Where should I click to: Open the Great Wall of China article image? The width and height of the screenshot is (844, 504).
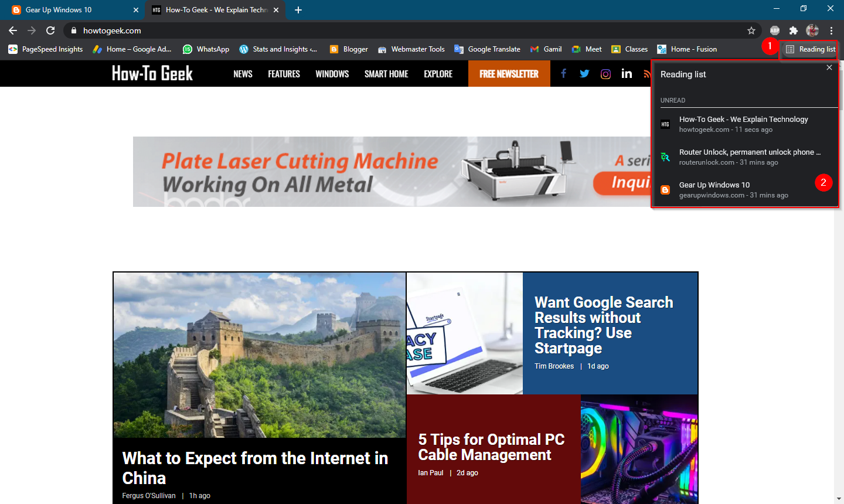259,355
